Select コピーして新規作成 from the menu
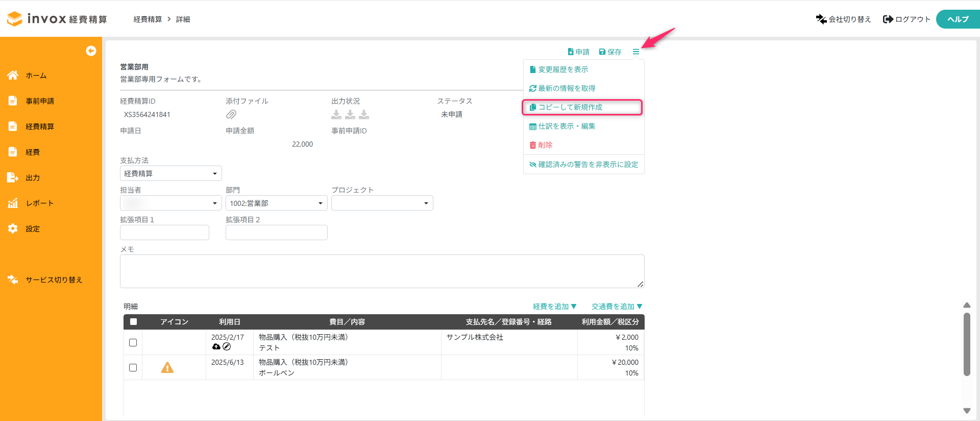 (570, 107)
